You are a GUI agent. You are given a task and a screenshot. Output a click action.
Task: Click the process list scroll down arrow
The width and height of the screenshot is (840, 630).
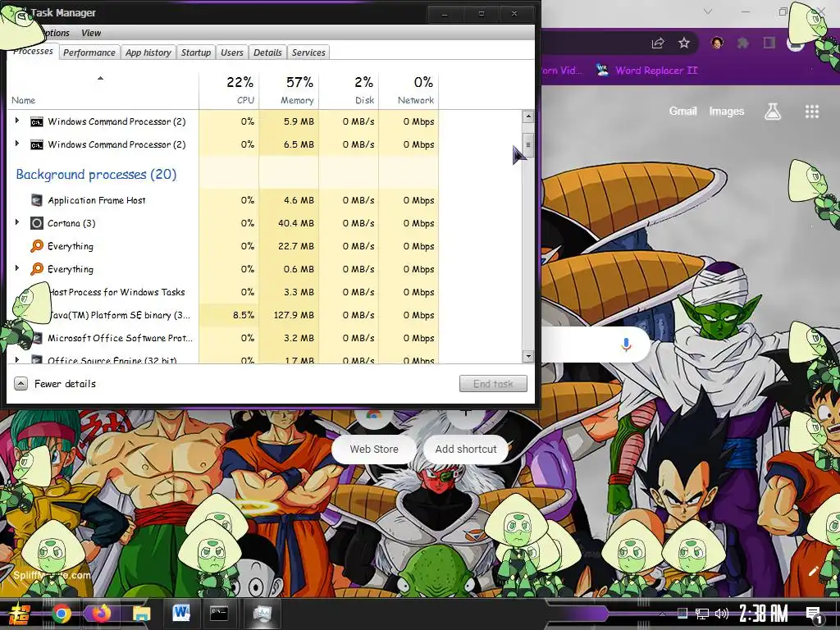528,356
